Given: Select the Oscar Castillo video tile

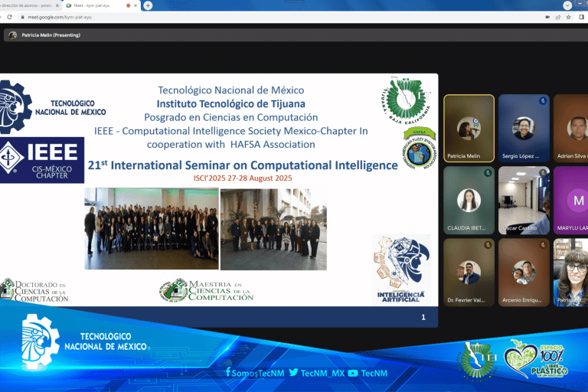Looking at the screenshot, I should 524,201.
